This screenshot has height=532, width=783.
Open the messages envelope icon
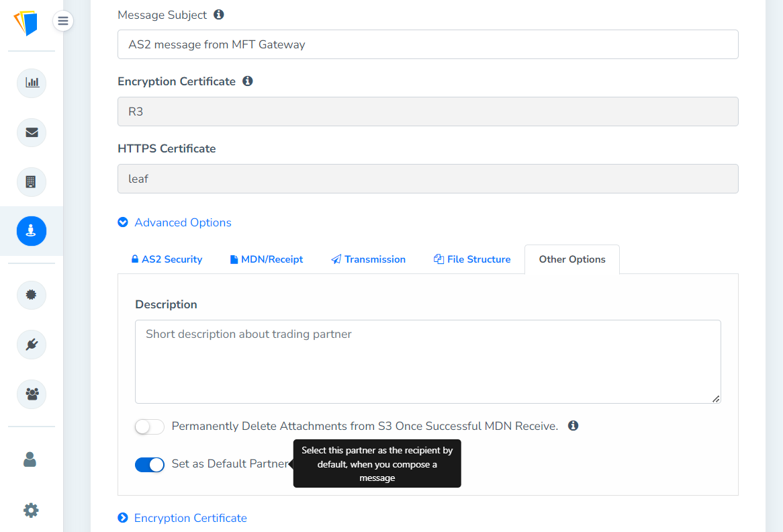point(31,132)
